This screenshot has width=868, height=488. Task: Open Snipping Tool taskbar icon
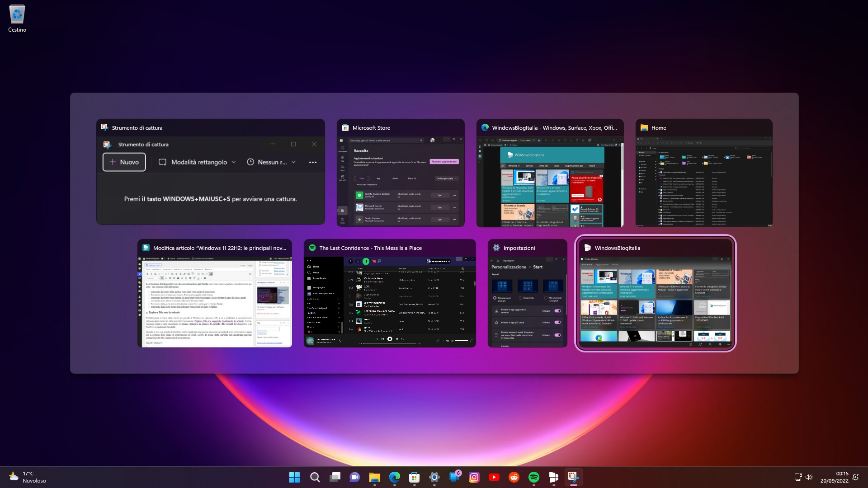click(x=574, y=477)
